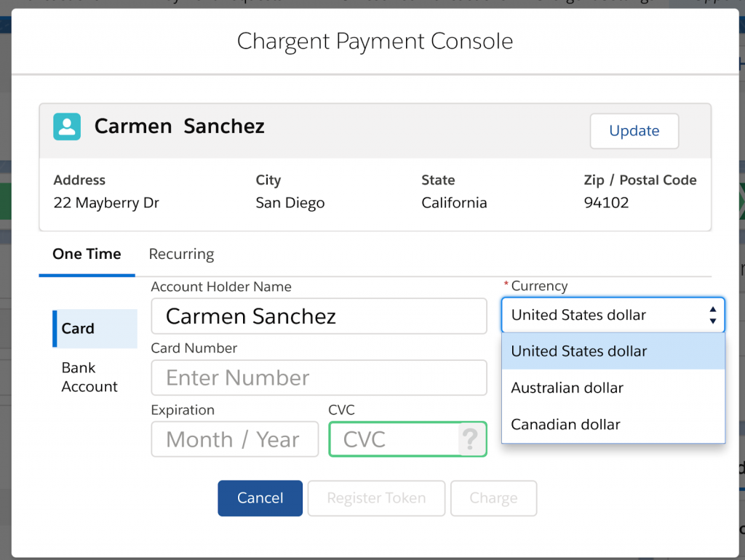745x560 pixels.
Task: Select the Card payment method tab
Action: point(95,329)
